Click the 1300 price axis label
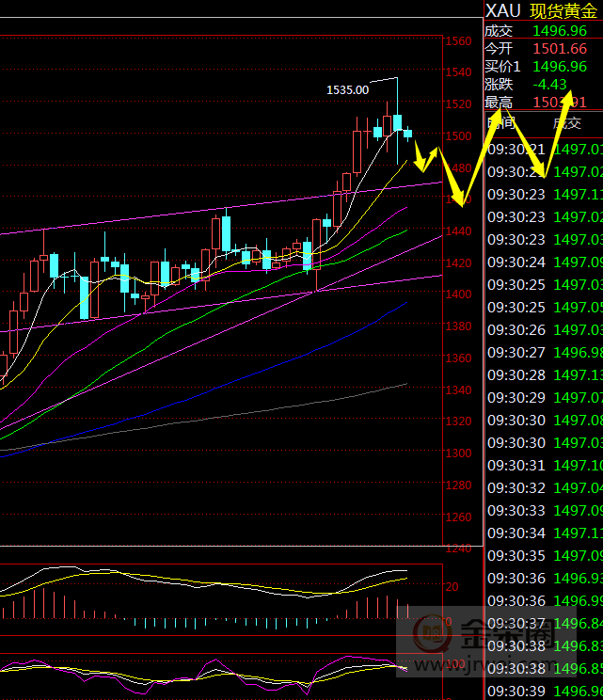The image size is (603, 700). pyautogui.click(x=458, y=453)
